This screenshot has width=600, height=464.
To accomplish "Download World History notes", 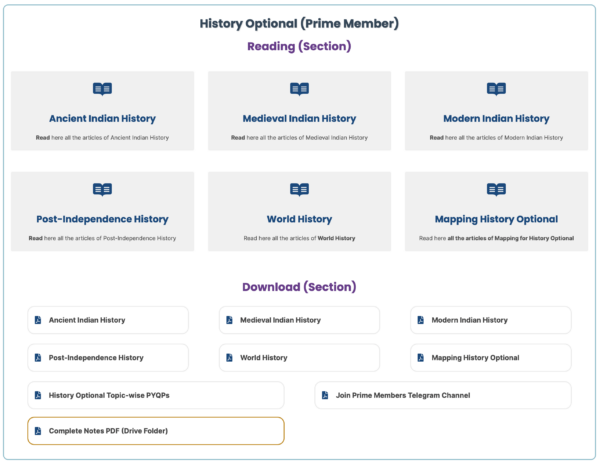I will (x=299, y=358).
